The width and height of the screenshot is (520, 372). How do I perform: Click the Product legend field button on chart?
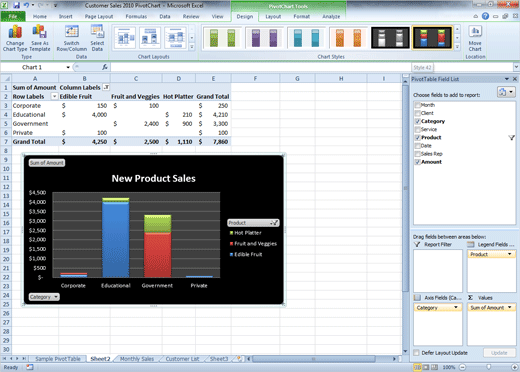253,223
